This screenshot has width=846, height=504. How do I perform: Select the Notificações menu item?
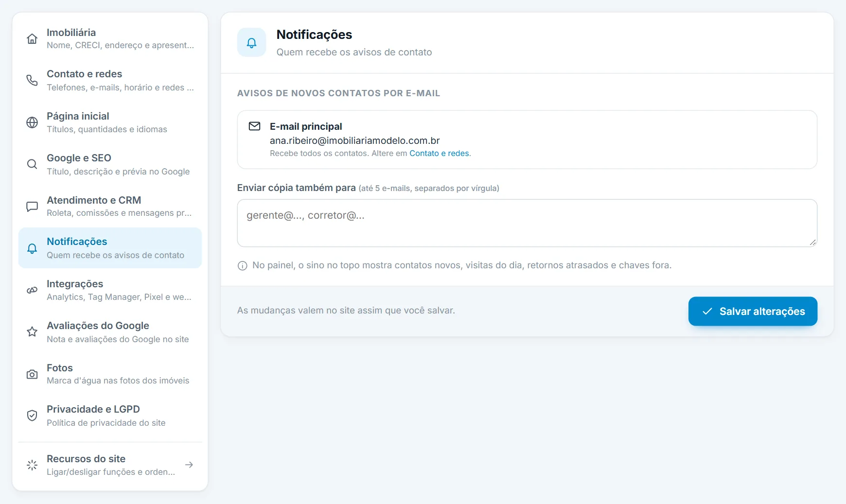coord(110,248)
